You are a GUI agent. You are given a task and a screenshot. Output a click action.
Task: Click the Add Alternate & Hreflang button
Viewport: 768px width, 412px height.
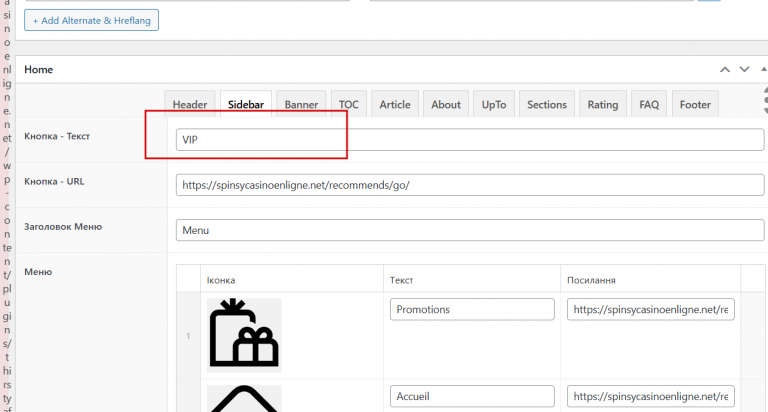[91, 21]
